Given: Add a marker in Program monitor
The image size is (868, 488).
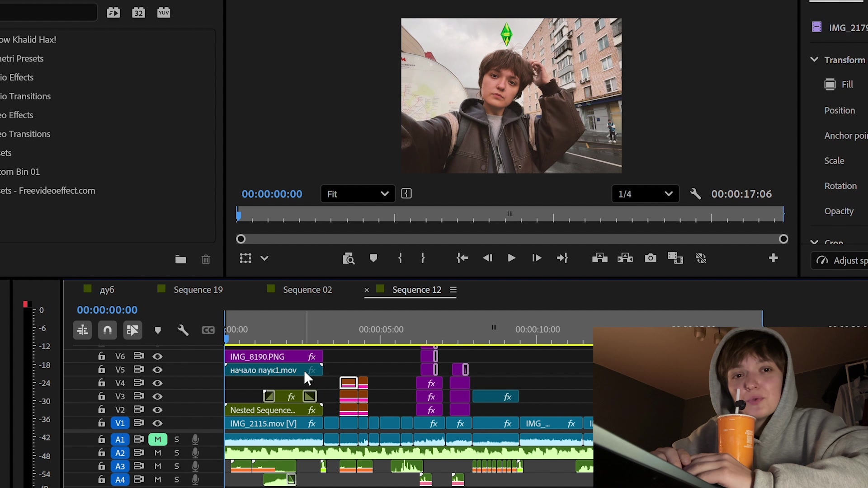Looking at the screenshot, I should click(x=373, y=258).
